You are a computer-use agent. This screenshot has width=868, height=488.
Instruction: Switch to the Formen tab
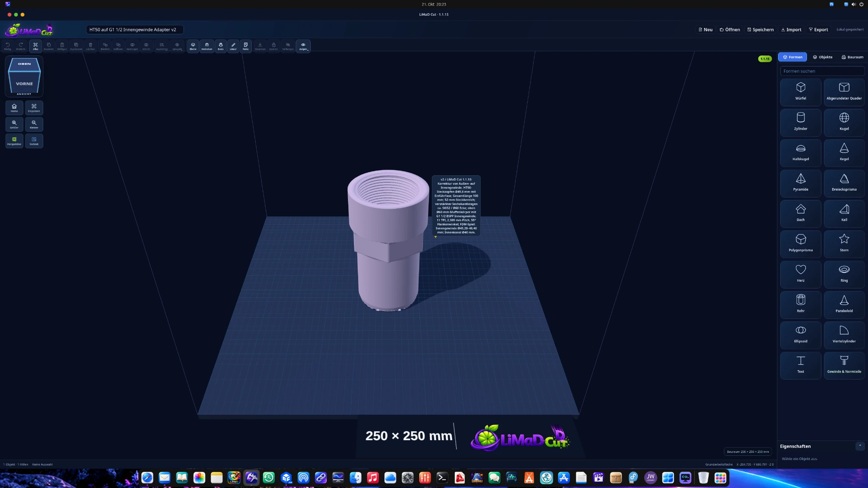click(792, 57)
